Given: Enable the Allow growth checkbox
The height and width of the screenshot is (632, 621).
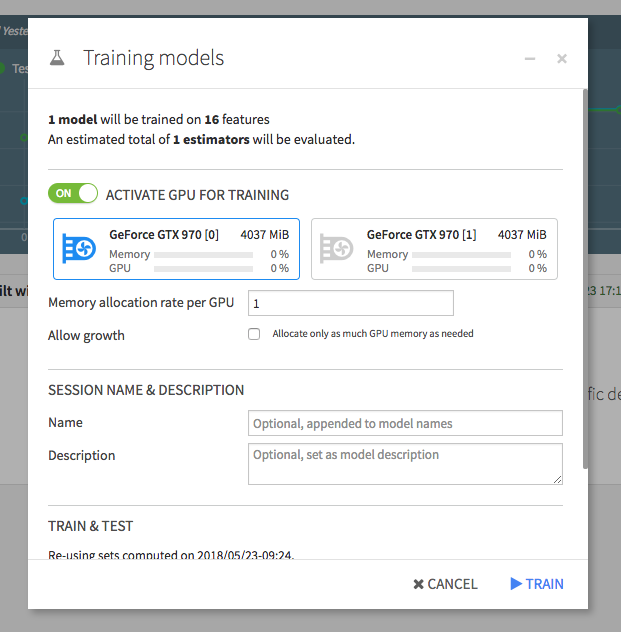Looking at the screenshot, I should click(254, 334).
